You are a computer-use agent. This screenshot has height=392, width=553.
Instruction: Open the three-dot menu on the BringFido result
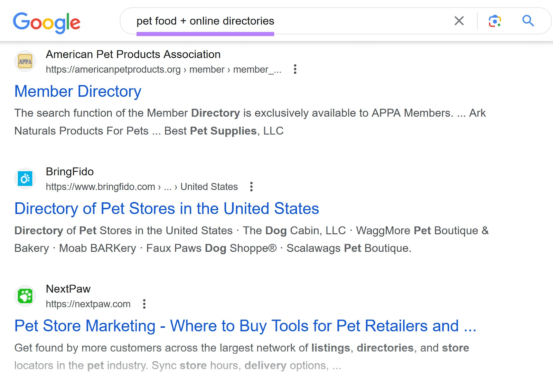tap(251, 187)
